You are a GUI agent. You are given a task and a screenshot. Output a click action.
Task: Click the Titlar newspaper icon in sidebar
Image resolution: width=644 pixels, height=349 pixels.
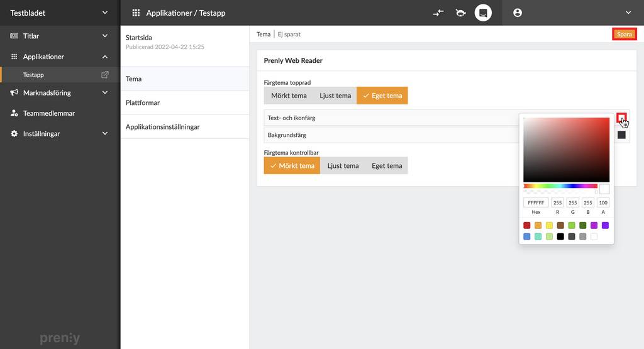click(14, 36)
